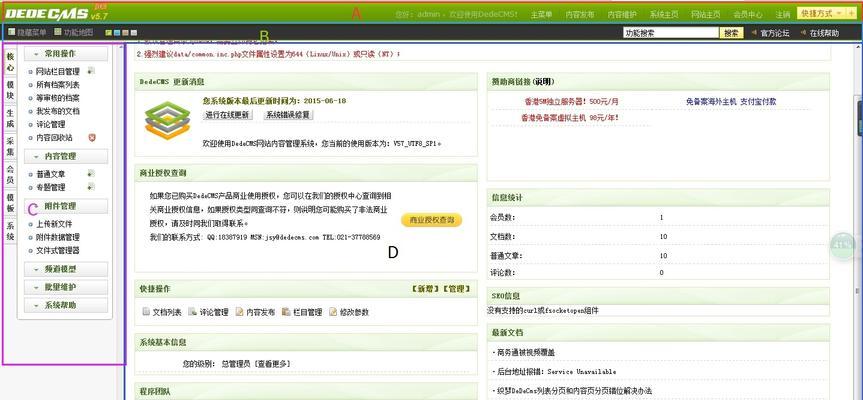863x400 pixels.
Task: Switch to the 采集 side tab
Action: coord(10,147)
